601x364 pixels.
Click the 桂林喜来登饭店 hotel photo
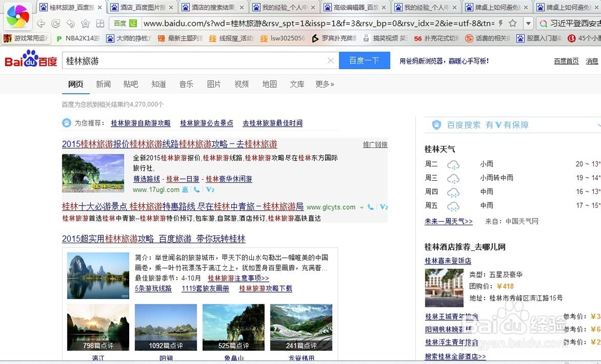[444, 288]
